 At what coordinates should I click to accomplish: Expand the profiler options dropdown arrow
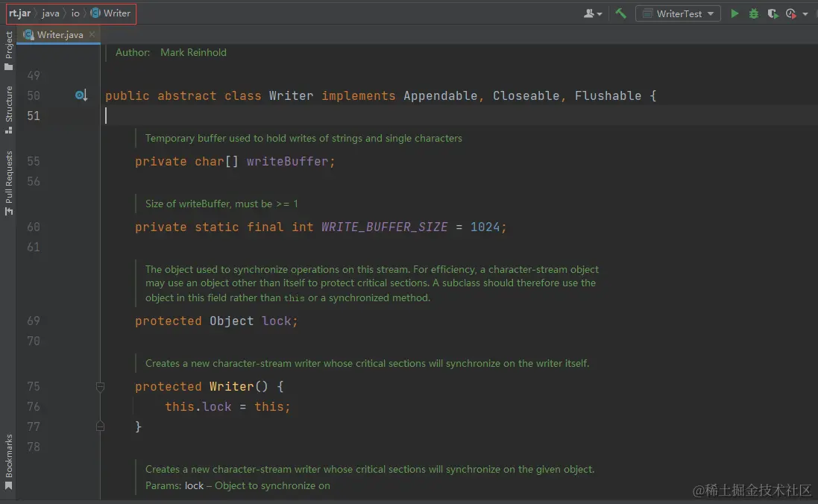tap(805, 14)
